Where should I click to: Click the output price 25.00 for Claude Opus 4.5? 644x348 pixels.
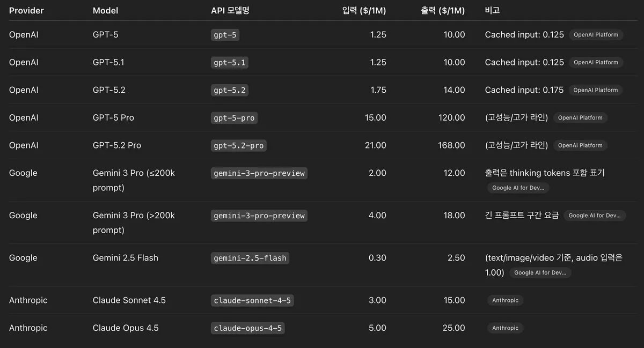point(454,328)
